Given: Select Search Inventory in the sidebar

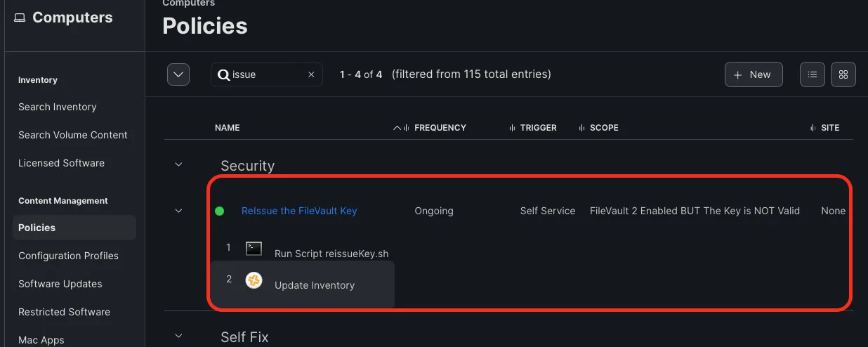Looking at the screenshot, I should pos(58,107).
